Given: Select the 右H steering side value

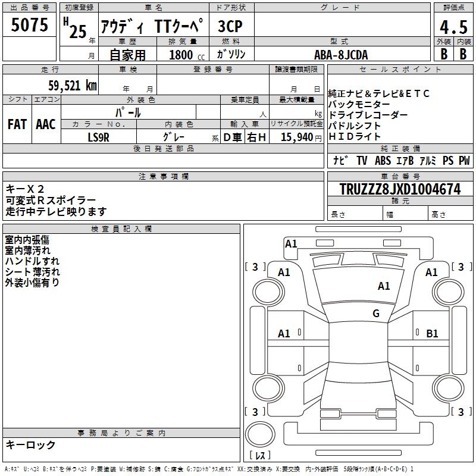Looking at the screenshot, I should point(256,137).
